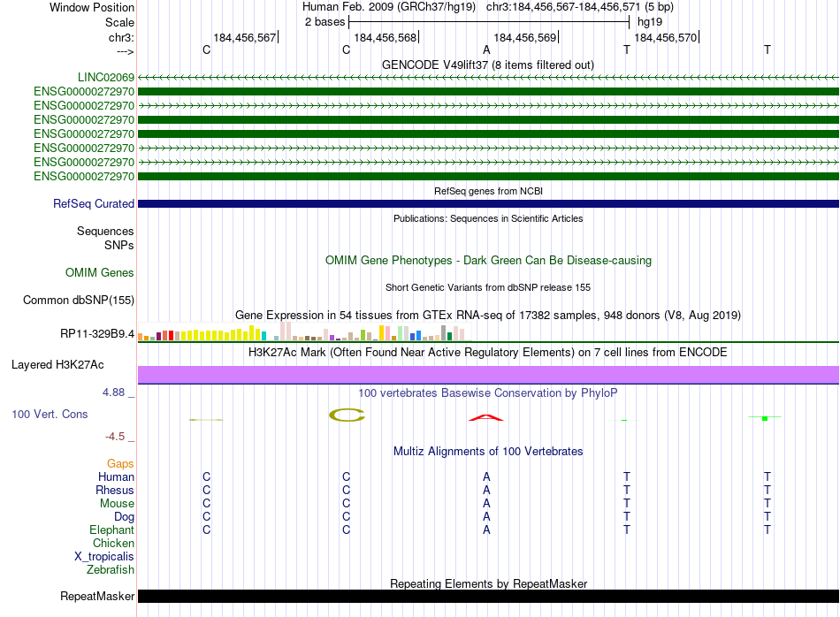
Task: Click the LINC02069 transcript arrow line
Action: tap(488, 78)
